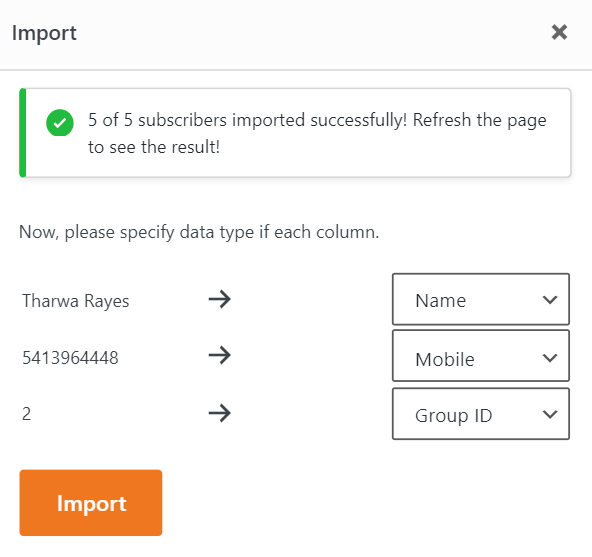Click the chevron in Name dropdown

pos(550,300)
